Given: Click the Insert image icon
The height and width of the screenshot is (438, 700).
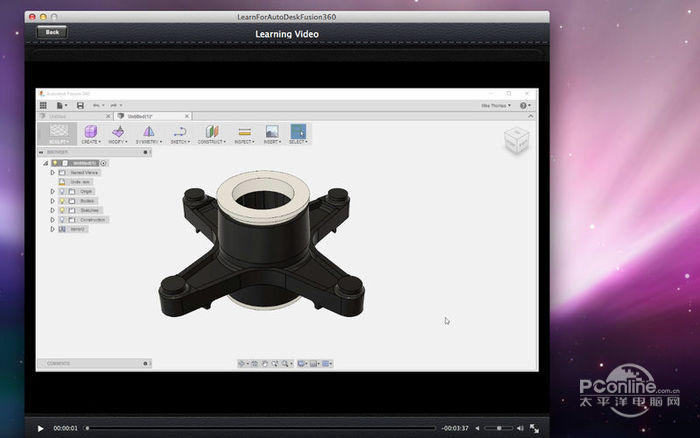Looking at the screenshot, I should coord(271,131).
